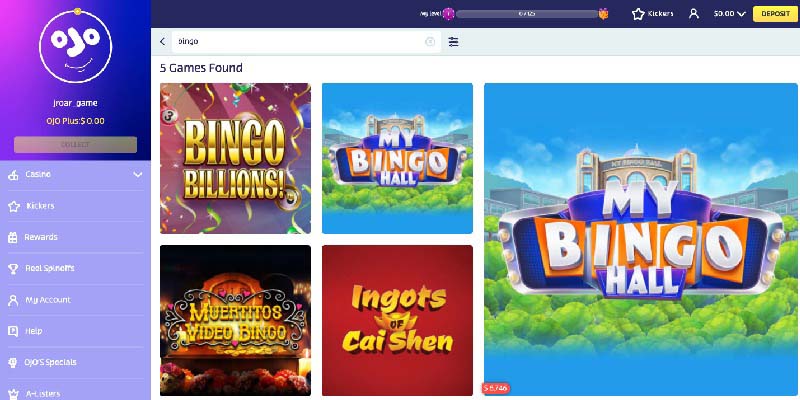Open the large My Bingo Hall featured tile

(641, 239)
